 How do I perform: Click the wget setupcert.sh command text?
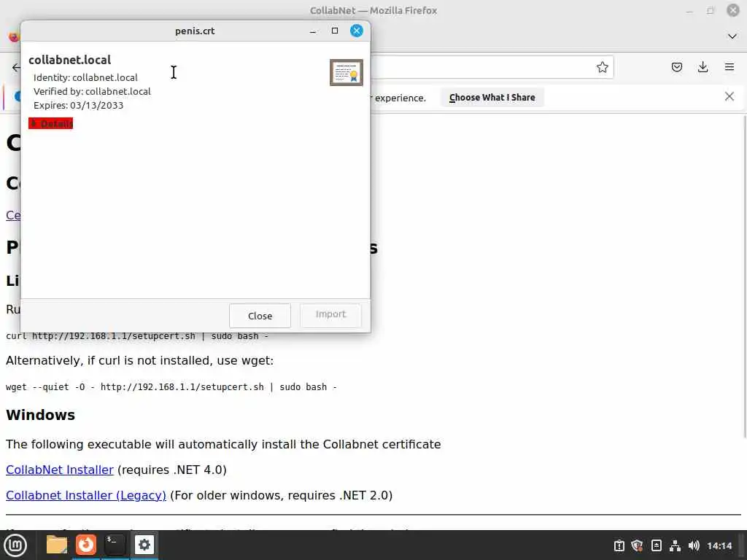pos(171,387)
